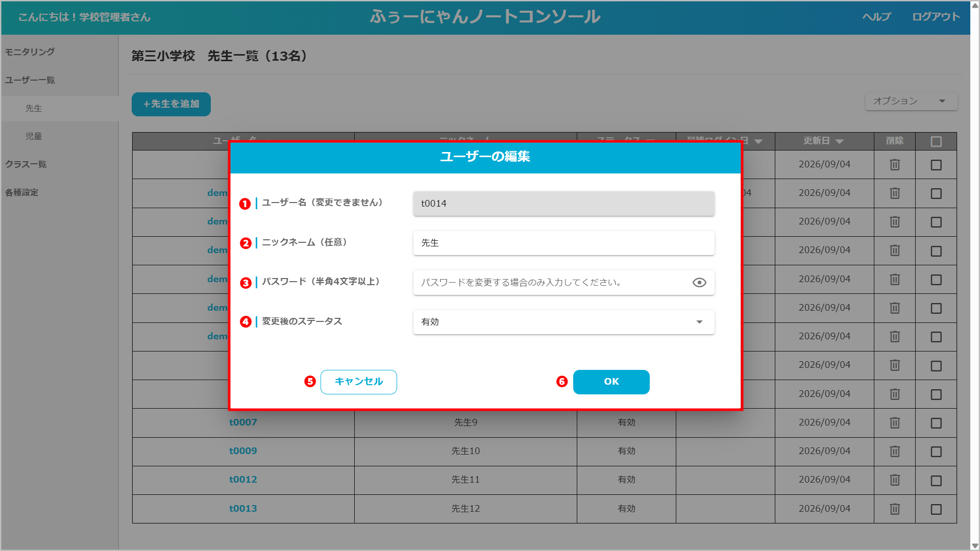Select 児童 in the sidebar
980x551 pixels.
point(34,136)
